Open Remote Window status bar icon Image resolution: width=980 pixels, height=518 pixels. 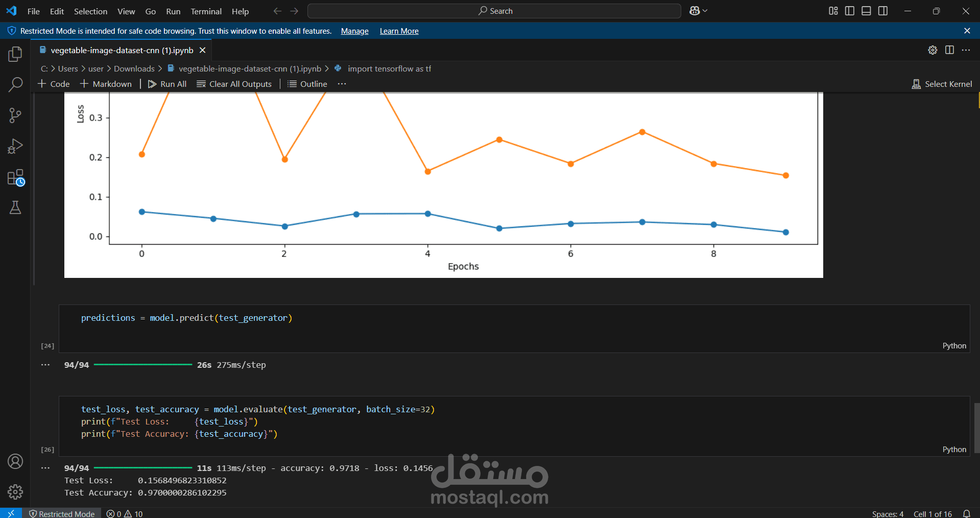pyautogui.click(x=11, y=513)
